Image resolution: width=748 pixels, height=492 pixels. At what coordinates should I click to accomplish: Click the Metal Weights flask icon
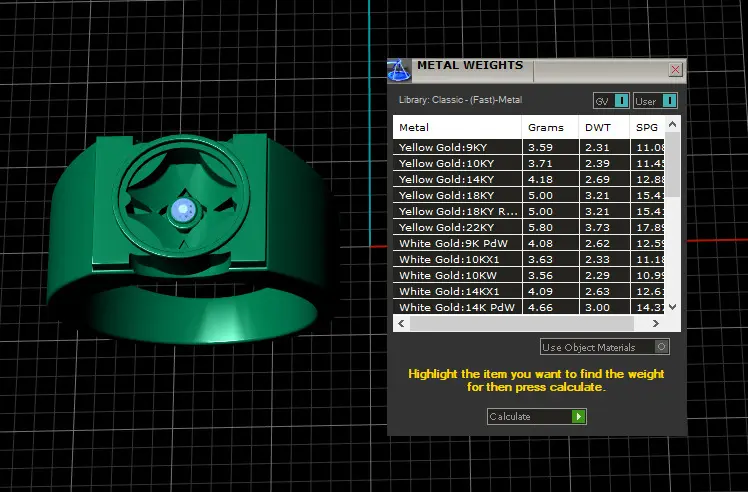(x=399, y=70)
